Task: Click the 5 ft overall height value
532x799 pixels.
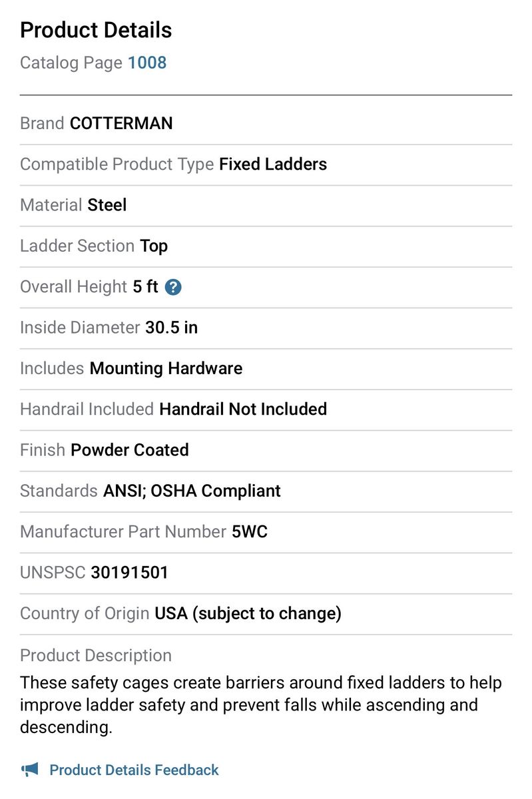Action: [146, 286]
